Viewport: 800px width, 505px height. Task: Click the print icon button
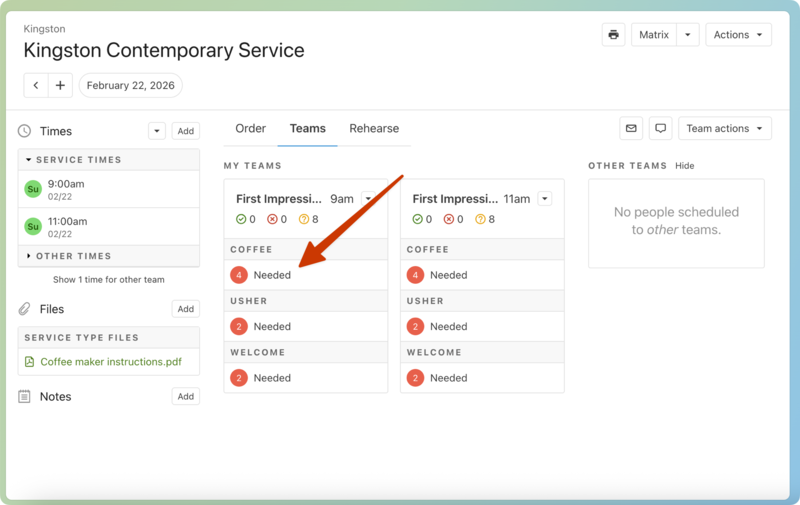[x=613, y=35]
